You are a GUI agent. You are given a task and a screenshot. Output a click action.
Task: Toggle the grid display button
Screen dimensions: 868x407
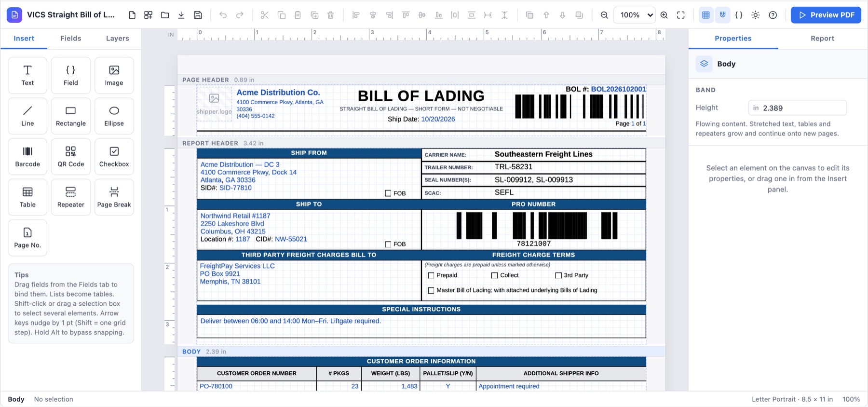pyautogui.click(x=706, y=15)
